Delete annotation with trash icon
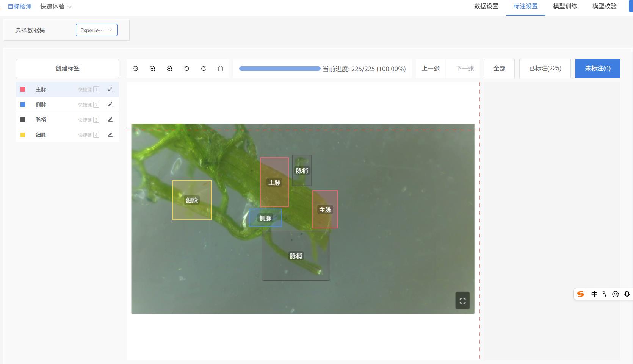Image resolution: width=633 pixels, height=364 pixels. 221,69
